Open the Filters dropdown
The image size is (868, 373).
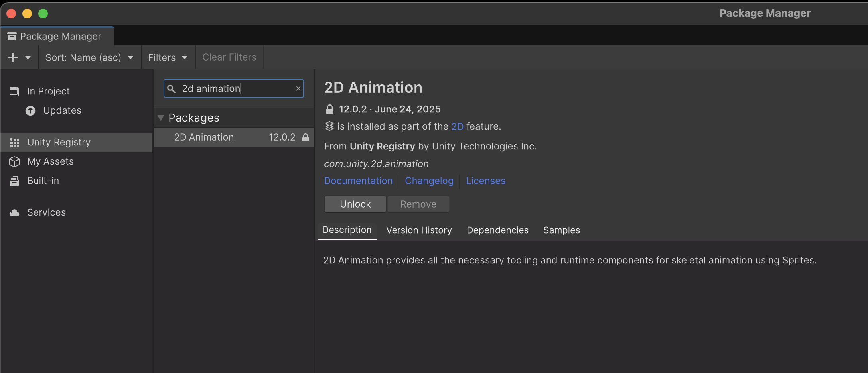click(168, 57)
